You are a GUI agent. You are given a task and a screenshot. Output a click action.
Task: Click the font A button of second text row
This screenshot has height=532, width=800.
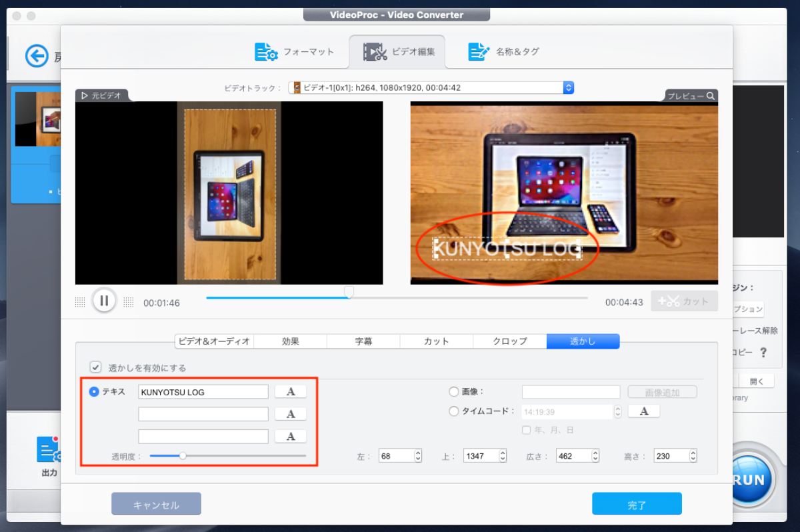(291, 414)
